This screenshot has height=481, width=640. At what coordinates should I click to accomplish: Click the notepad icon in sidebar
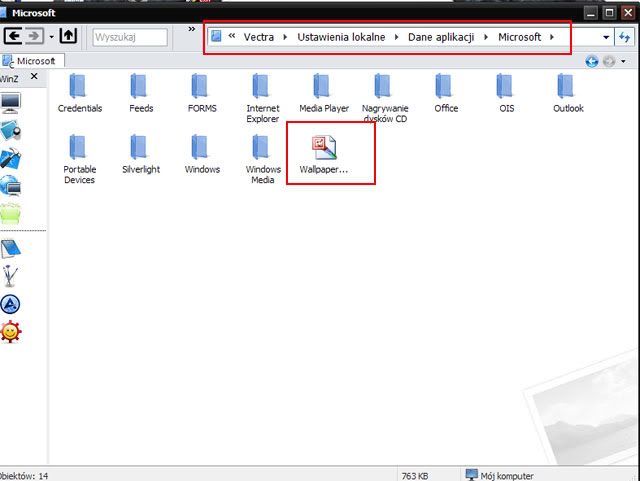11,249
